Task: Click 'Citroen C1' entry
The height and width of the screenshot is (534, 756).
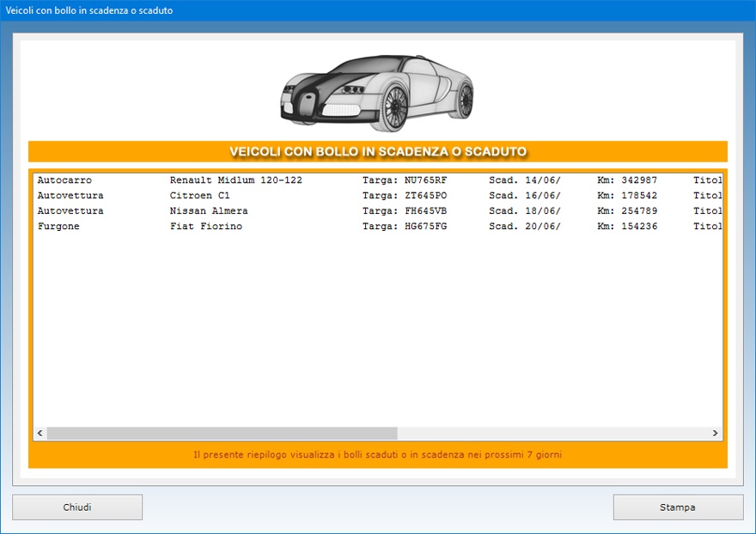Action: pos(199,195)
